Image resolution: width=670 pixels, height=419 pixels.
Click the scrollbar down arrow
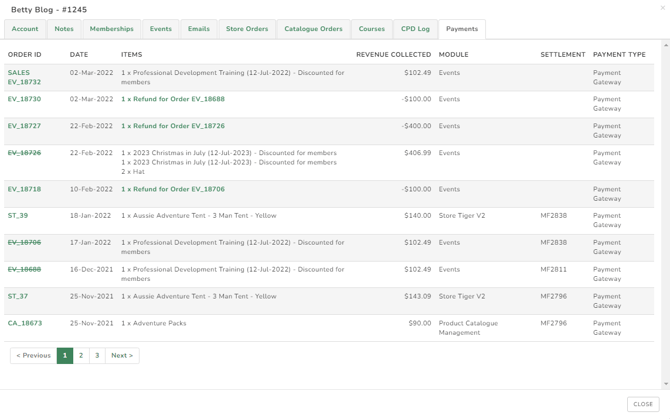click(666, 384)
